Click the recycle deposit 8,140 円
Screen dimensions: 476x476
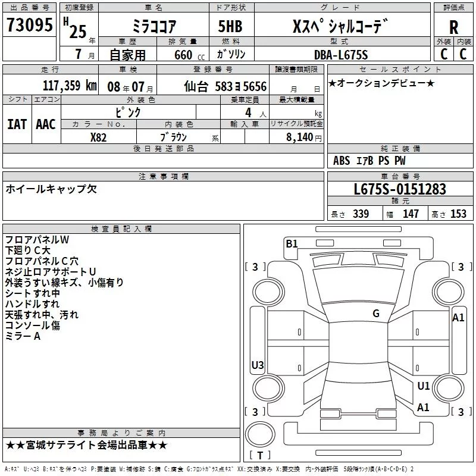(304, 137)
